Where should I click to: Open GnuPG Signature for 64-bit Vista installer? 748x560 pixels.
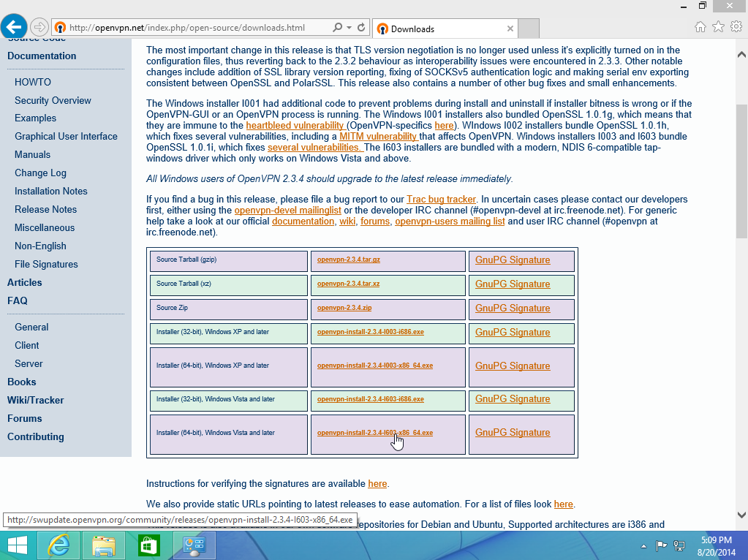coord(513,433)
